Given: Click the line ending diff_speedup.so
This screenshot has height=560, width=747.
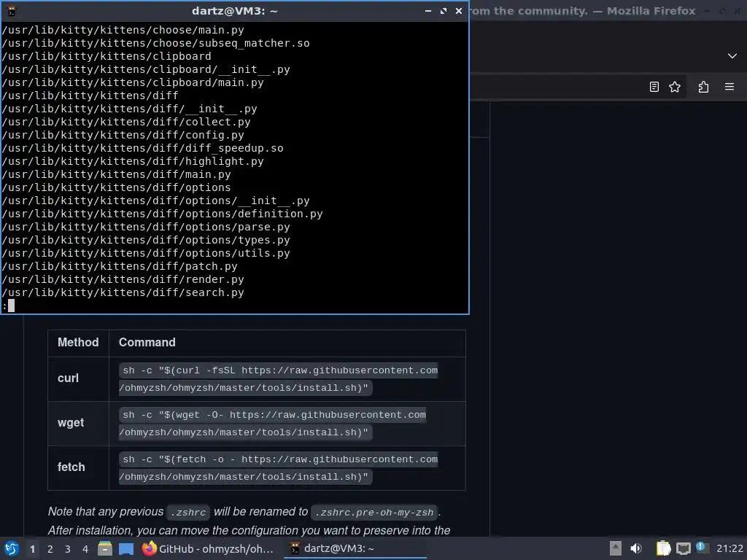Looking at the screenshot, I should (x=142, y=148).
